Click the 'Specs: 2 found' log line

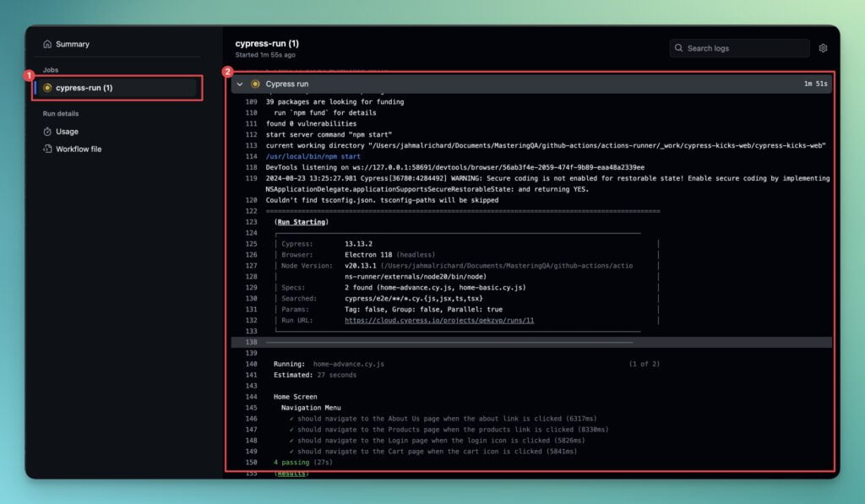tap(403, 288)
